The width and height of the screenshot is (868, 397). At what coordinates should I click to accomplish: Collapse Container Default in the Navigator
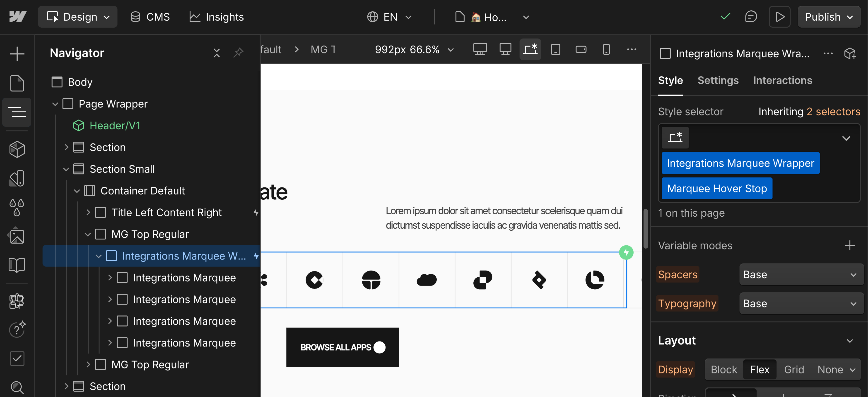77,190
